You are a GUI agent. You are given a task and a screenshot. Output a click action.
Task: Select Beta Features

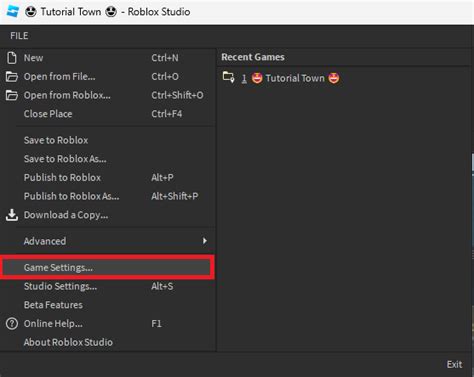[x=108, y=305]
